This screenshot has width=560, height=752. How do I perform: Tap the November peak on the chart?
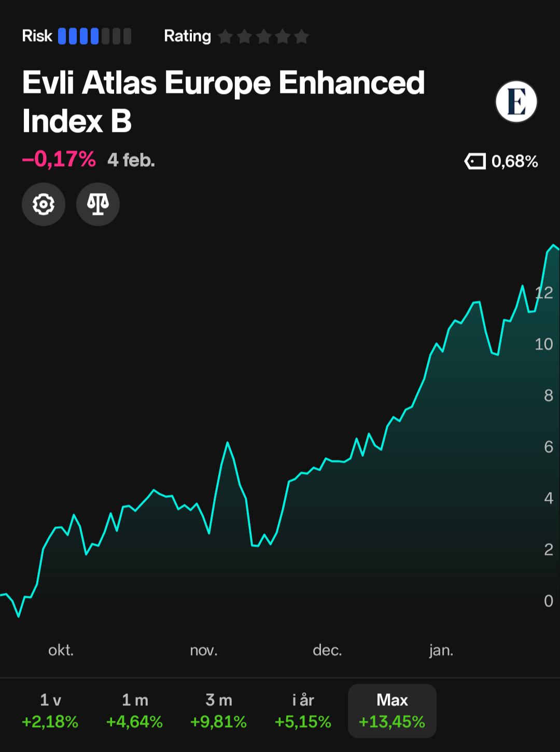(x=227, y=443)
